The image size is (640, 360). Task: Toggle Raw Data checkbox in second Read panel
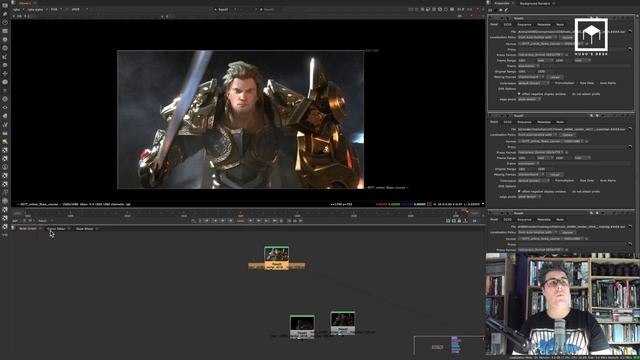pyautogui.click(x=578, y=180)
